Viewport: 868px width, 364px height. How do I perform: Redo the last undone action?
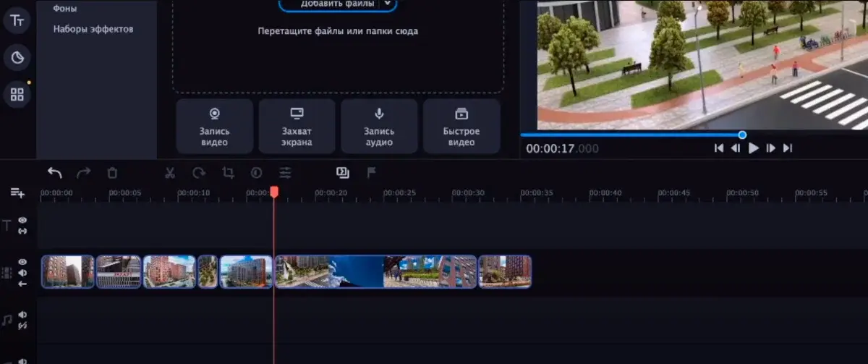tap(84, 173)
